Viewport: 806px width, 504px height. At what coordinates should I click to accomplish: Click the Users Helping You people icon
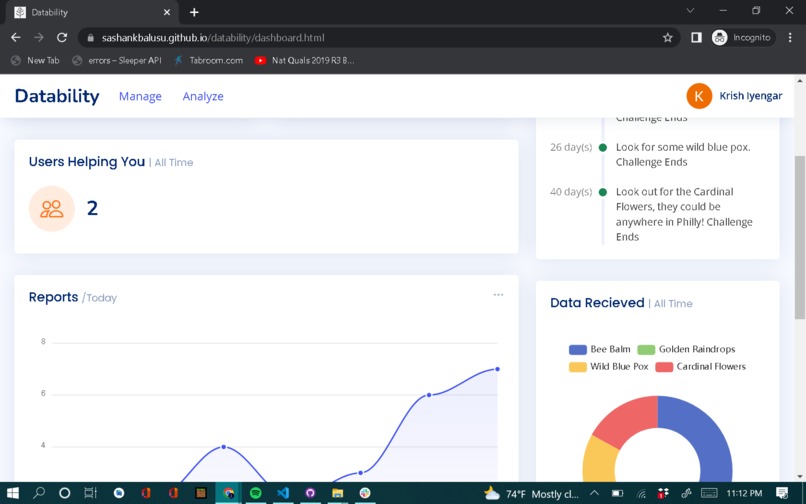51,208
